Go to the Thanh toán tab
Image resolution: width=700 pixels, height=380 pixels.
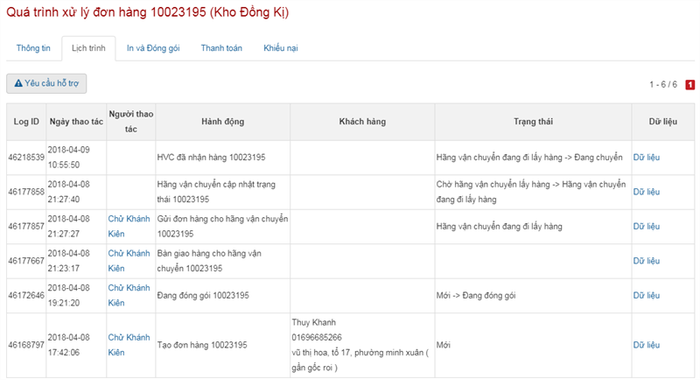click(221, 48)
